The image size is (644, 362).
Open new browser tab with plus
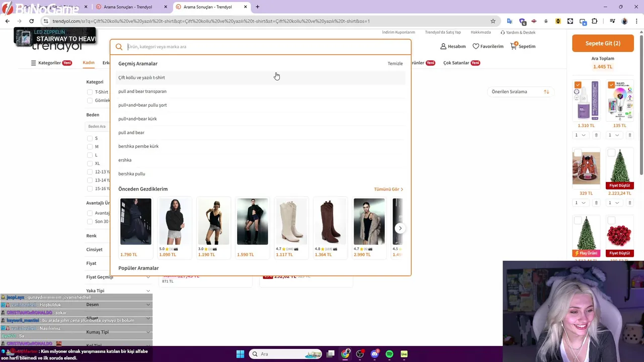(x=258, y=7)
